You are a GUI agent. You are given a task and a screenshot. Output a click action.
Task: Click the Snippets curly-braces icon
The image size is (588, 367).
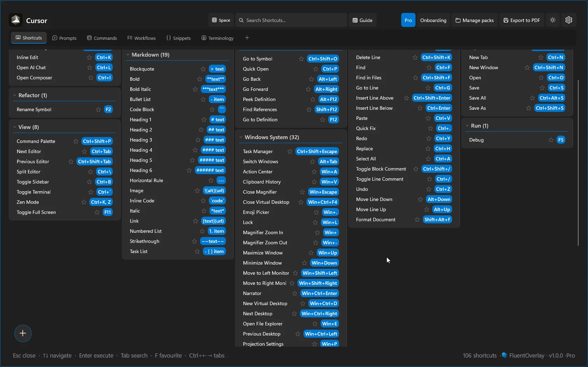tap(169, 38)
